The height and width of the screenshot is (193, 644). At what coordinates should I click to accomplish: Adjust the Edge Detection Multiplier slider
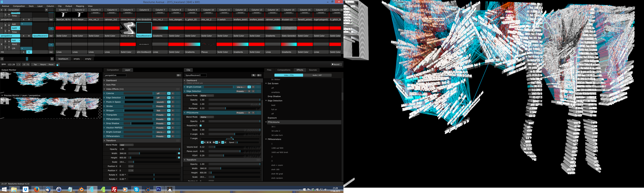coord(226,108)
